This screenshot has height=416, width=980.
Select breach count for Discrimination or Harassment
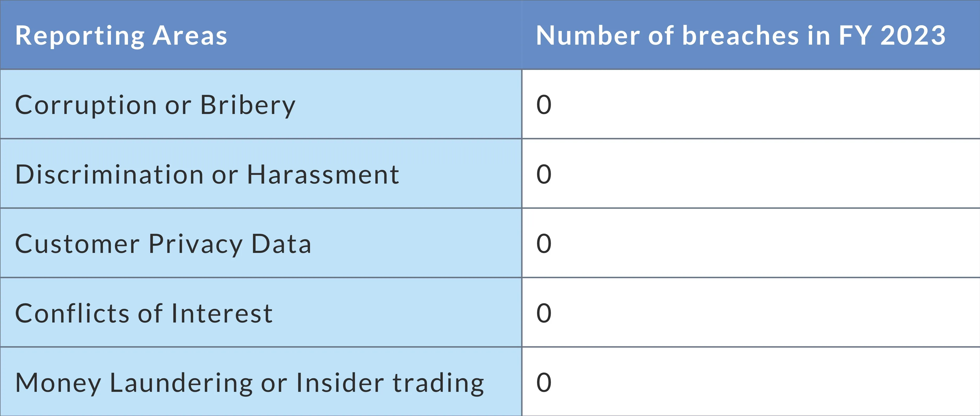click(x=544, y=175)
